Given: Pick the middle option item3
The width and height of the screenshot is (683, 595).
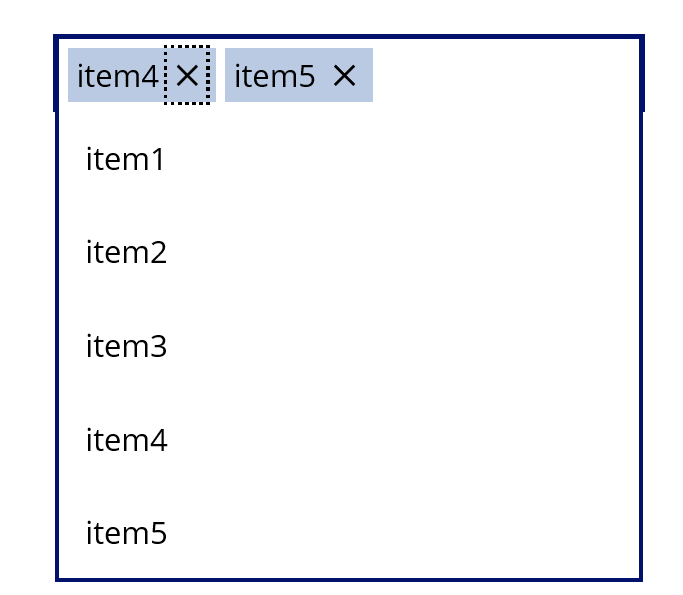Looking at the screenshot, I should pyautogui.click(x=349, y=346).
